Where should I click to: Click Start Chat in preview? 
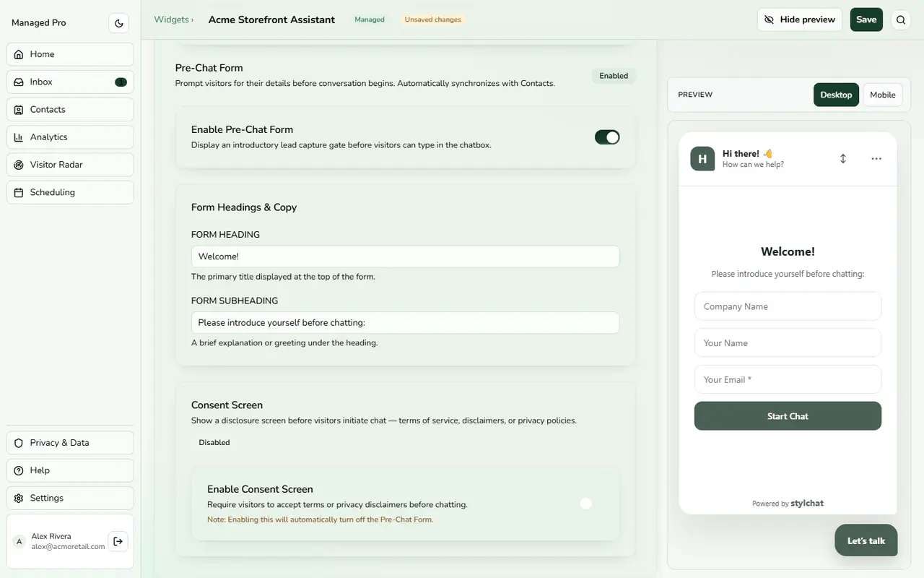point(788,416)
